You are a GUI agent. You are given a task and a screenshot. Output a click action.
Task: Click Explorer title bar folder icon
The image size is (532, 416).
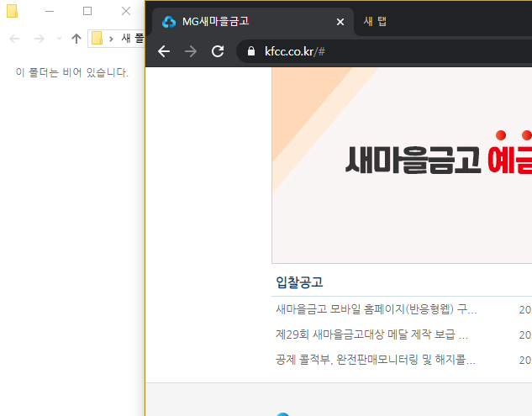(13, 11)
